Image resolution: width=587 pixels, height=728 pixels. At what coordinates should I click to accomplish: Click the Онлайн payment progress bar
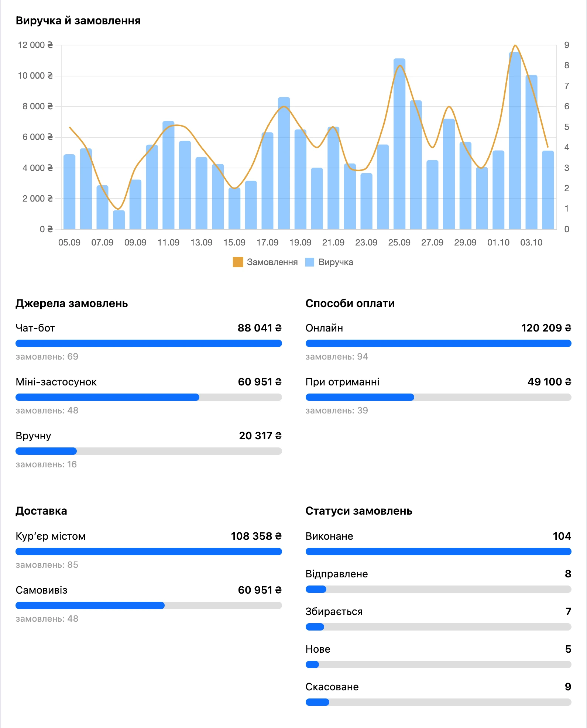pos(439,343)
